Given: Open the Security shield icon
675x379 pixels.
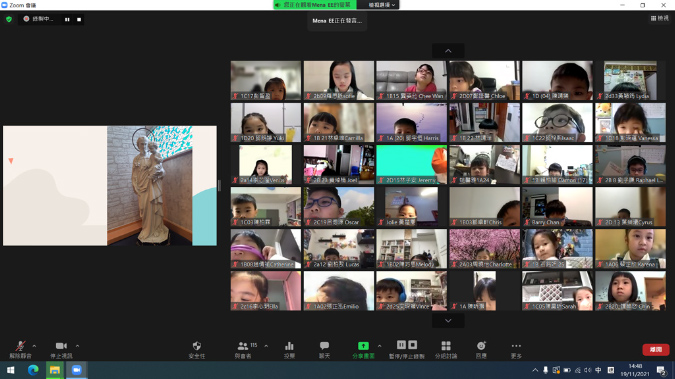Looking at the screenshot, I should tap(197, 349).
